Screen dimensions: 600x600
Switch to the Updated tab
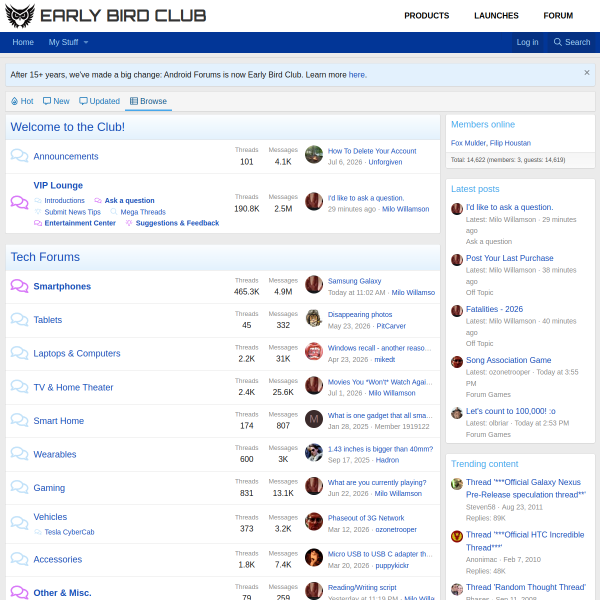point(99,101)
